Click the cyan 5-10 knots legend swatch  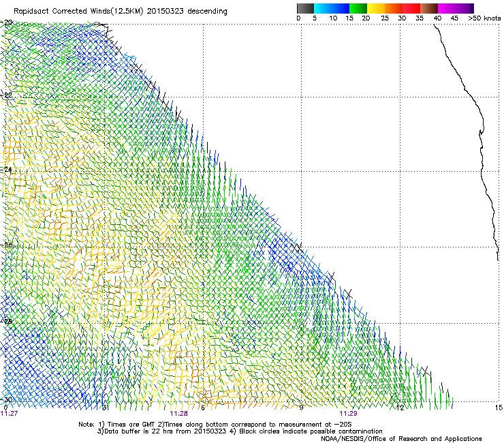(323, 8)
